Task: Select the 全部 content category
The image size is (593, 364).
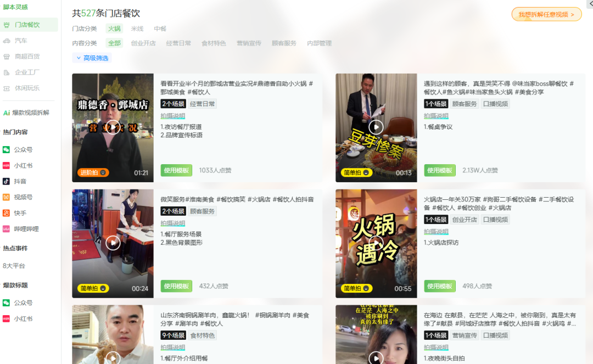Action: [x=114, y=43]
